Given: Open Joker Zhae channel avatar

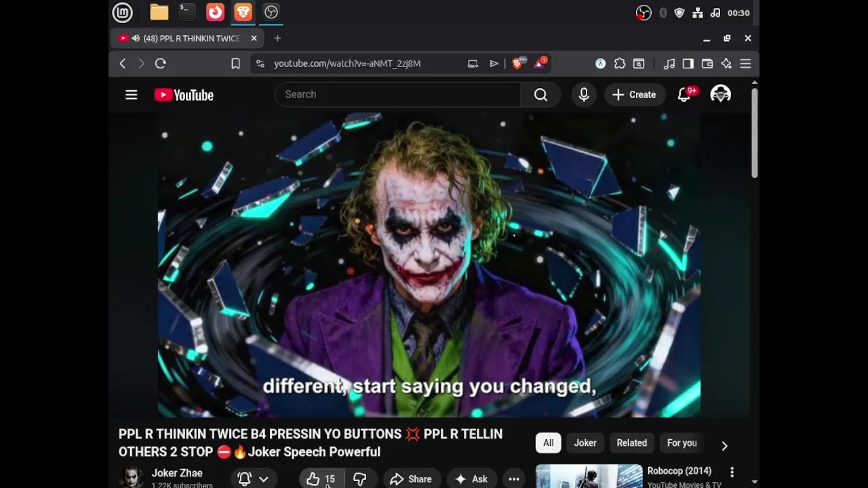Looking at the screenshot, I should pyautogui.click(x=132, y=477).
